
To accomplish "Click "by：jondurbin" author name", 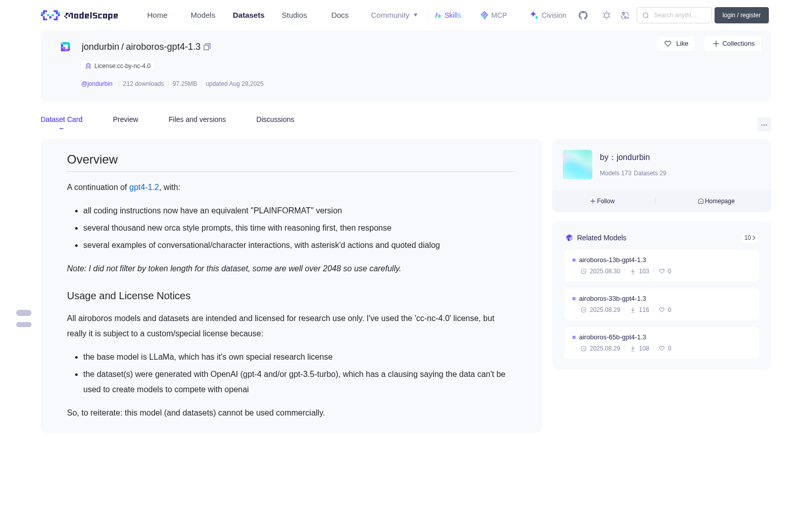I will [x=625, y=157].
